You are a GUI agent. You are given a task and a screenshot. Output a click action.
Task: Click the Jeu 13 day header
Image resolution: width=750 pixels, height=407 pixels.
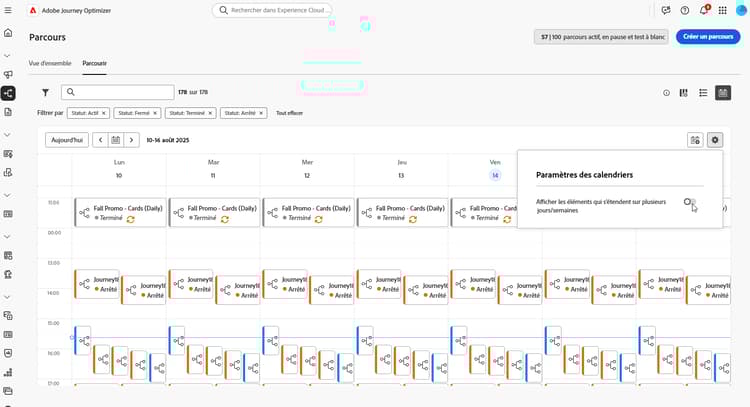[x=401, y=169]
